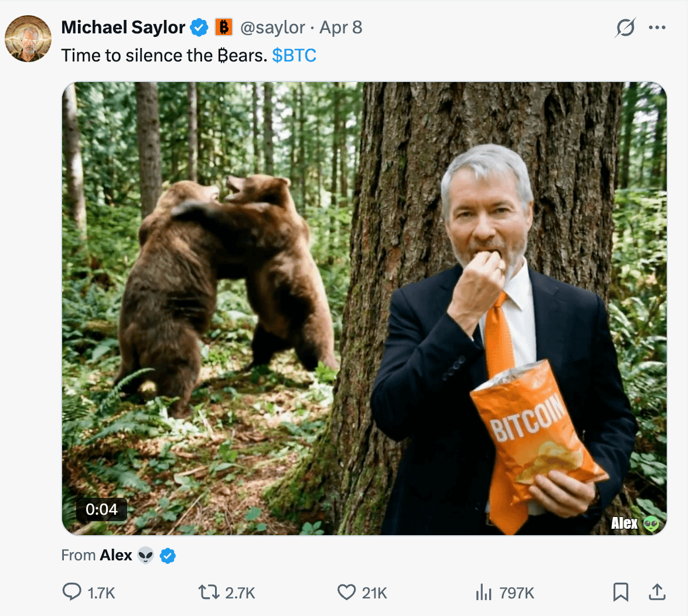The image size is (689, 616).
Task: Click the orange Bitcoin affiliation badge
Action: pos(223,28)
